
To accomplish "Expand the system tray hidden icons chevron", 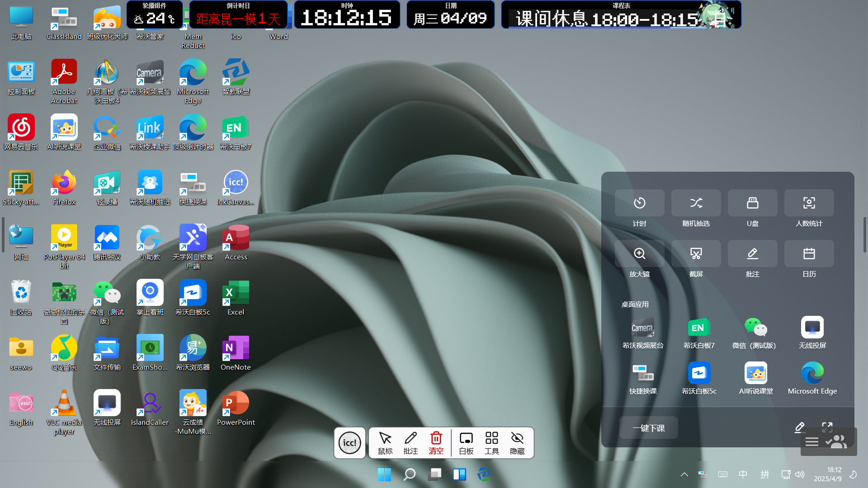I will [x=684, y=474].
